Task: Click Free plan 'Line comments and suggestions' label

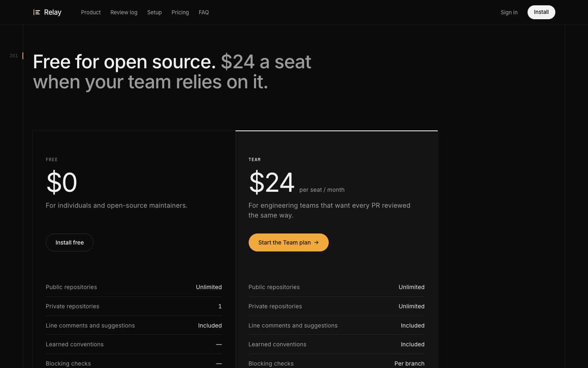Action: (90, 325)
